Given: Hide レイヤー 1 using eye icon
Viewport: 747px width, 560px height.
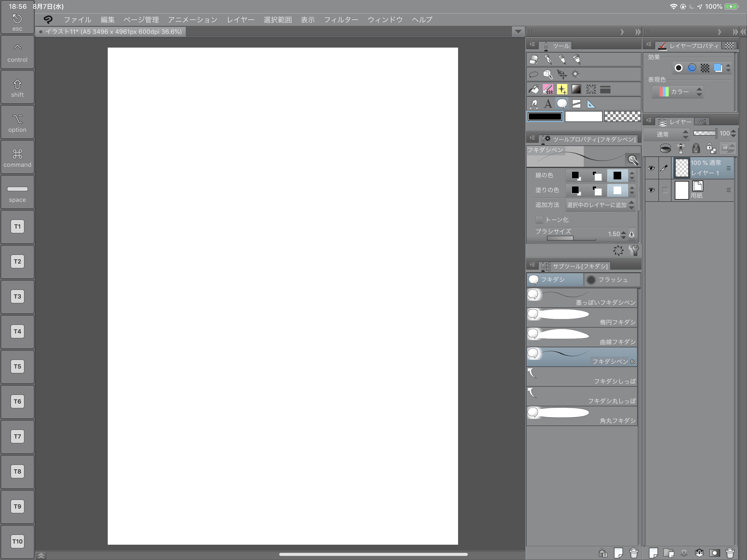Looking at the screenshot, I should [651, 168].
